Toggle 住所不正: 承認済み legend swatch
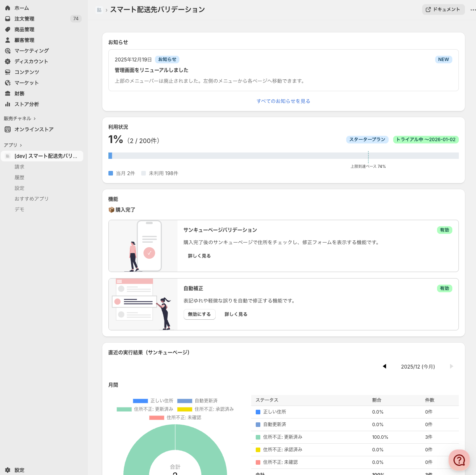 tap(185, 409)
